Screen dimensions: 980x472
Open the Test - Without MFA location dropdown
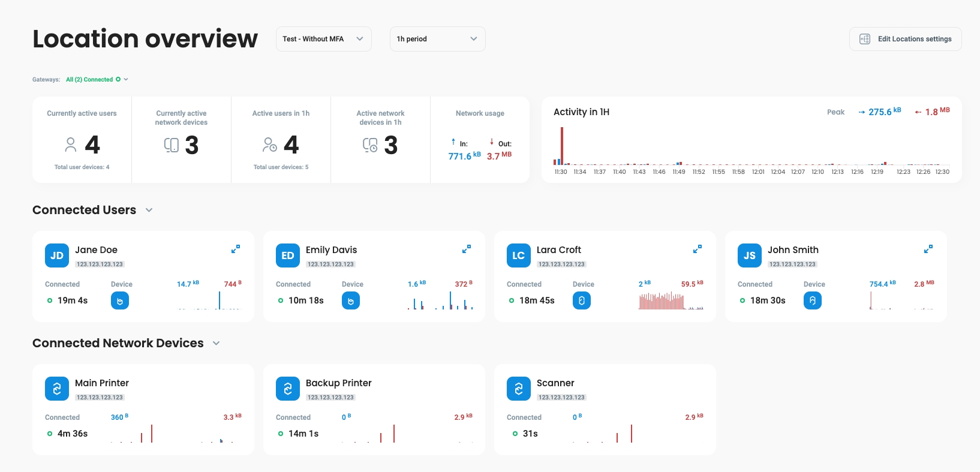(x=323, y=39)
